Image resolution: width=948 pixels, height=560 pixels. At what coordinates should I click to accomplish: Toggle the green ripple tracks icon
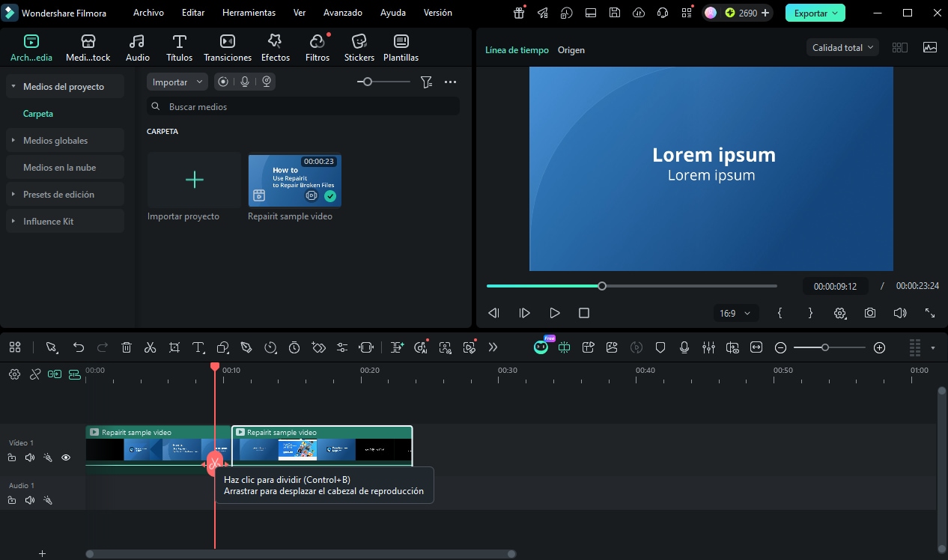[x=74, y=374]
